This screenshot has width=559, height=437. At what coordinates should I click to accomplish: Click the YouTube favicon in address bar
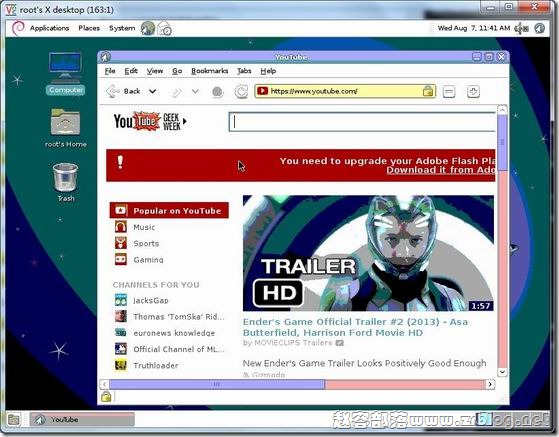(262, 91)
